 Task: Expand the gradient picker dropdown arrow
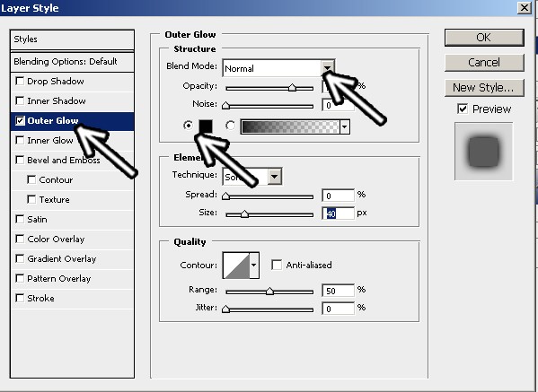[x=345, y=126]
